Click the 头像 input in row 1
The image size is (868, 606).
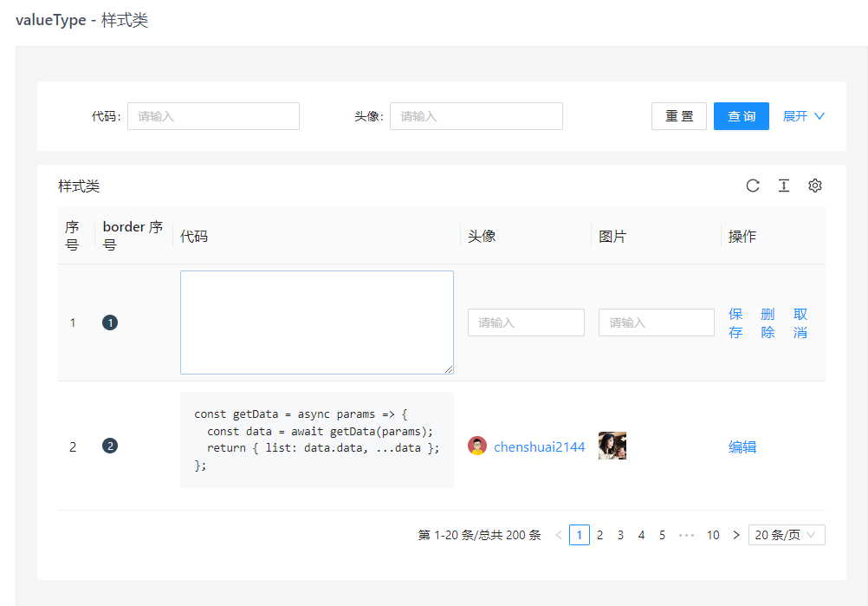[526, 323]
